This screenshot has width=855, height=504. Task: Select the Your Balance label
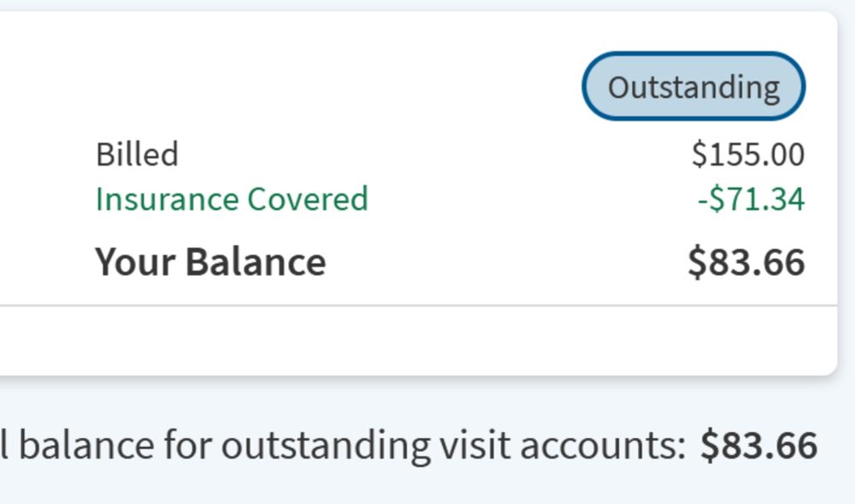click(x=211, y=261)
